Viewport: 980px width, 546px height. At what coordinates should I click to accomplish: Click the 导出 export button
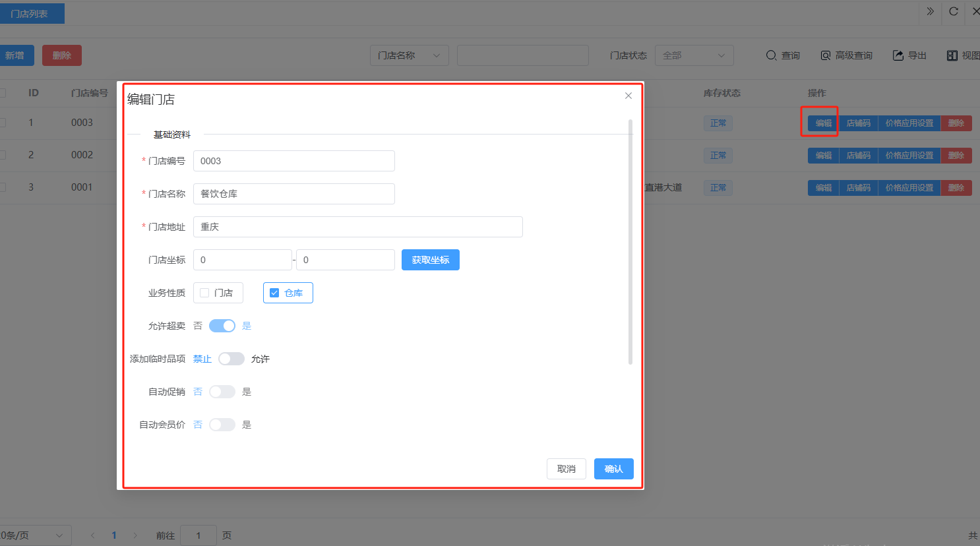[909, 55]
